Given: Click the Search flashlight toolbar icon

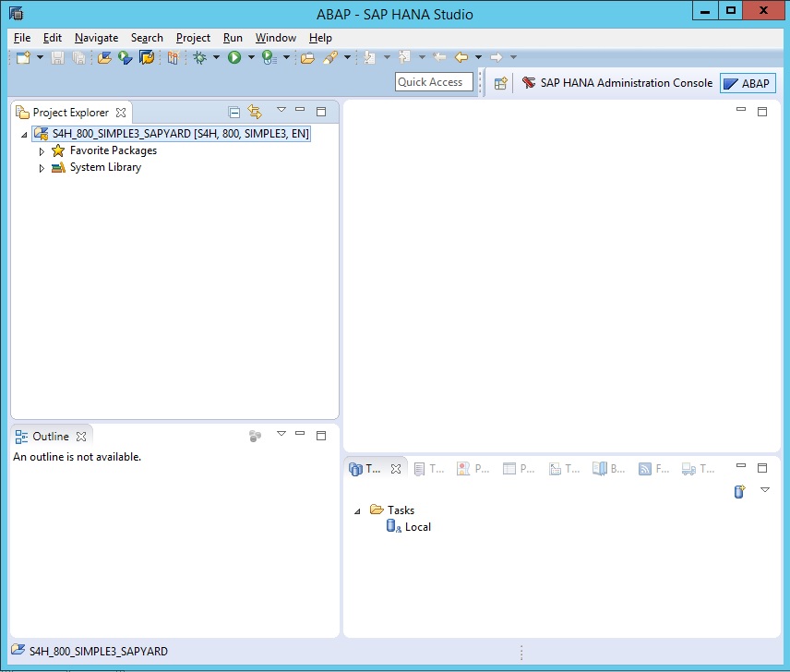Looking at the screenshot, I should coord(330,57).
